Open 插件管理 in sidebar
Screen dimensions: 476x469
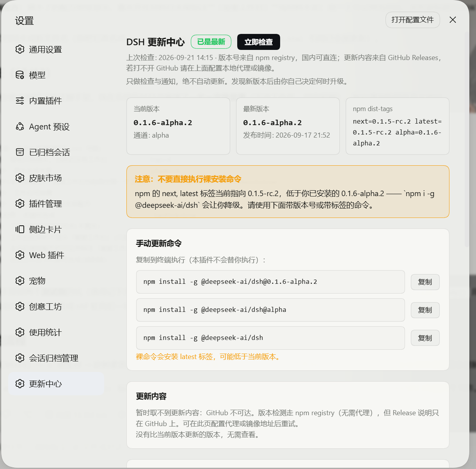[x=56, y=204]
